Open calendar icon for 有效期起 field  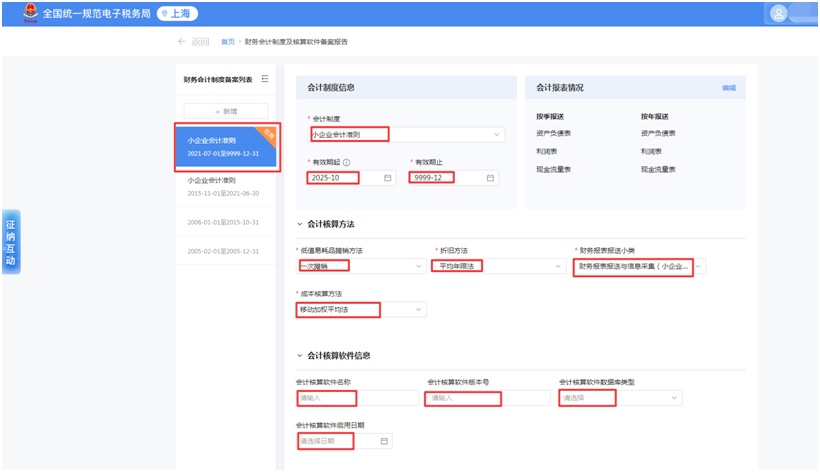click(x=389, y=178)
